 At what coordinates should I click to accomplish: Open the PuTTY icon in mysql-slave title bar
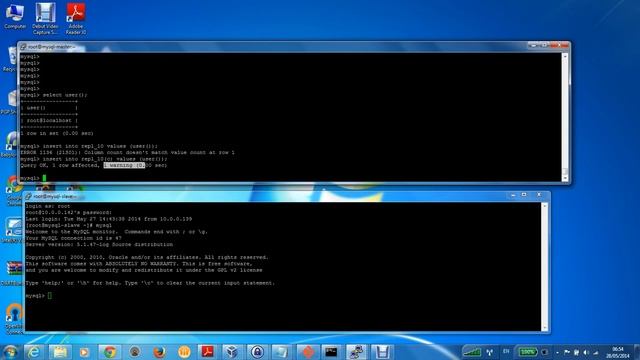(28, 196)
